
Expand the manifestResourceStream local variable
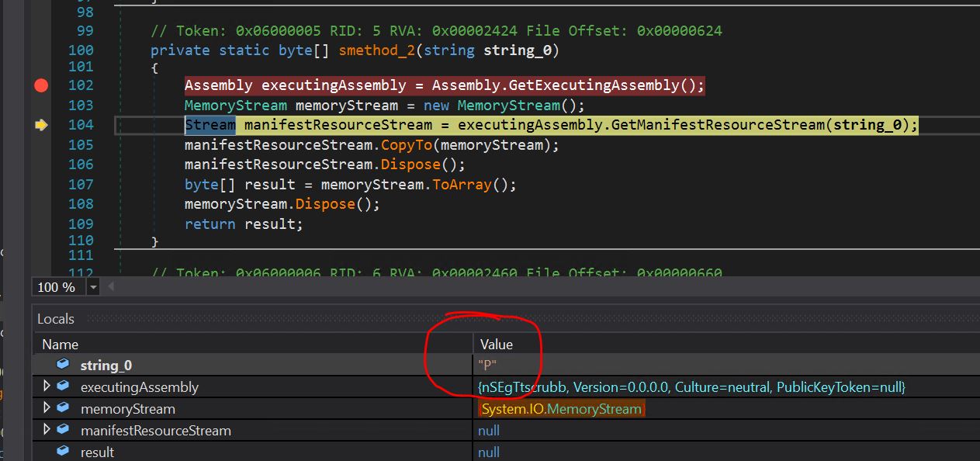click(x=47, y=430)
